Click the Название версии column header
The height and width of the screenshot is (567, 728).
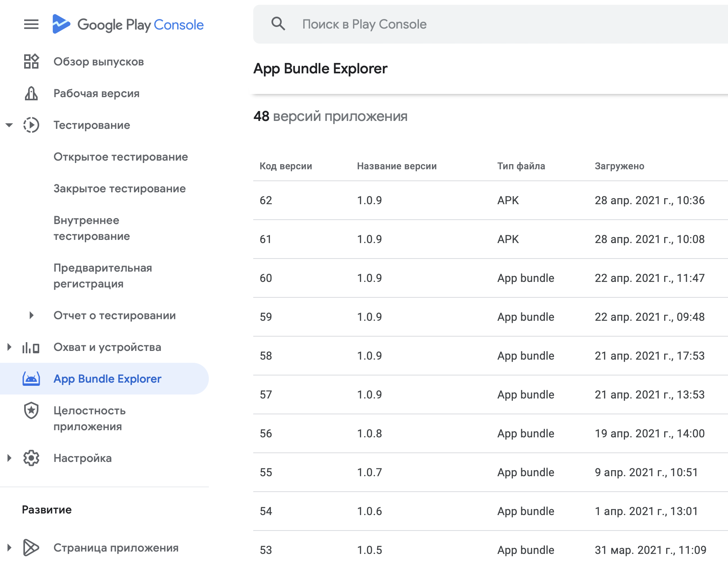[x=397, y=166]
